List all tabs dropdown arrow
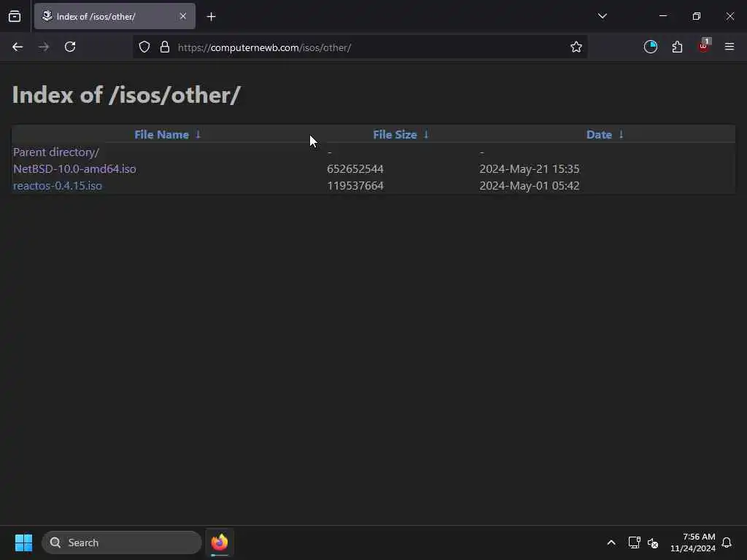Screen dimensions: 747x560 coord(602,16)
